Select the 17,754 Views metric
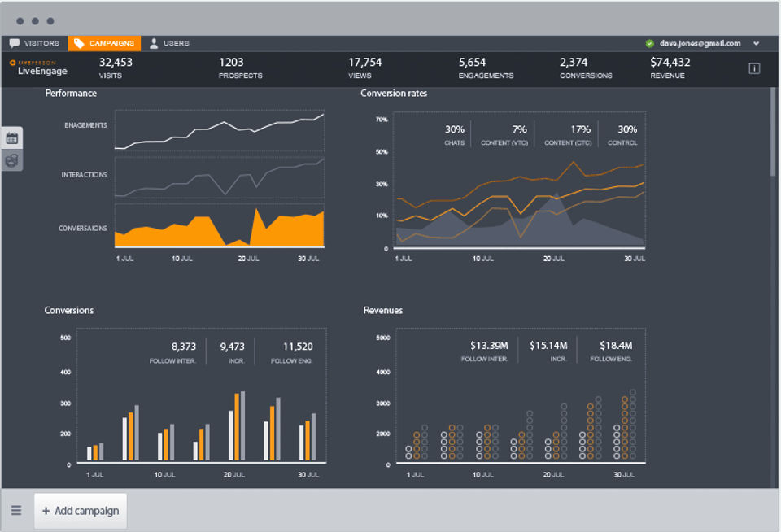 [364, 68]
